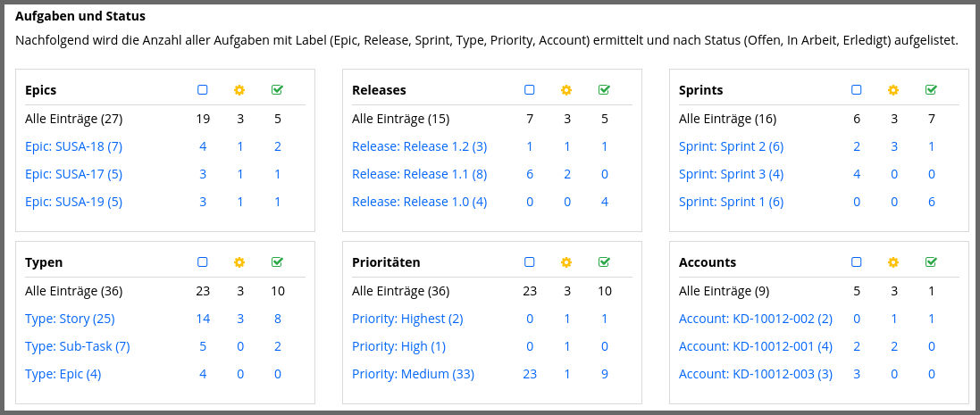This screenshot has width=980, height=415.
Task: Click the yellow gear icon in Epics header
Action: tap(239, 90)
